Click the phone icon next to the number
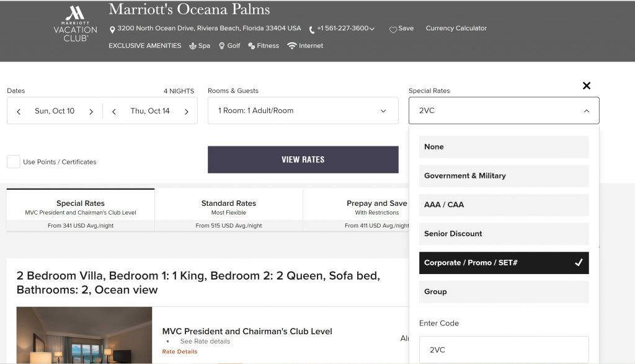 tap(312, 29)
